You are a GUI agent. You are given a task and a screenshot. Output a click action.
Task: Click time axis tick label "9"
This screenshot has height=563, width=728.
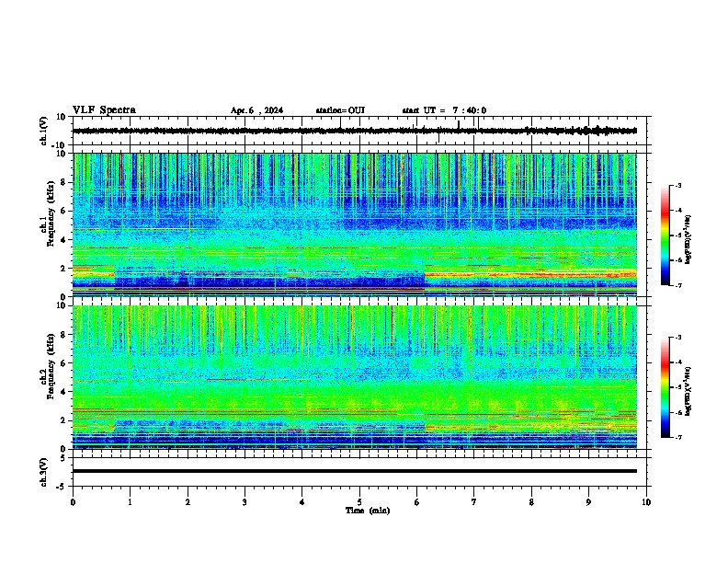pos(588,502)
